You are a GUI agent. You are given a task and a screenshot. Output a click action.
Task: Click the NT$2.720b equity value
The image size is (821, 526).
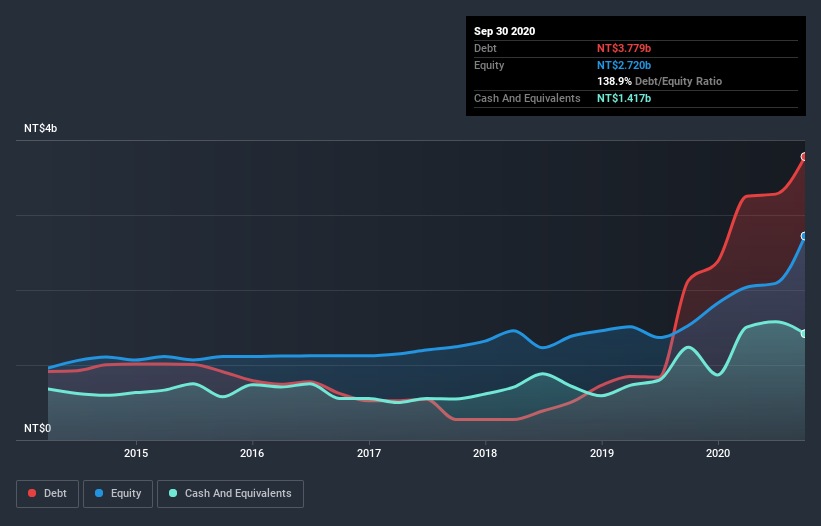click(624, 65)
